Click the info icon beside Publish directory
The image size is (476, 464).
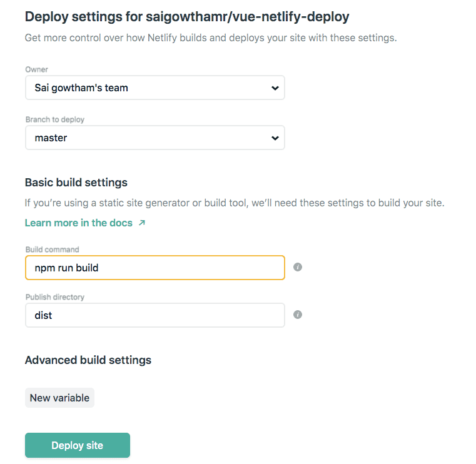click(x=298, y=315)
